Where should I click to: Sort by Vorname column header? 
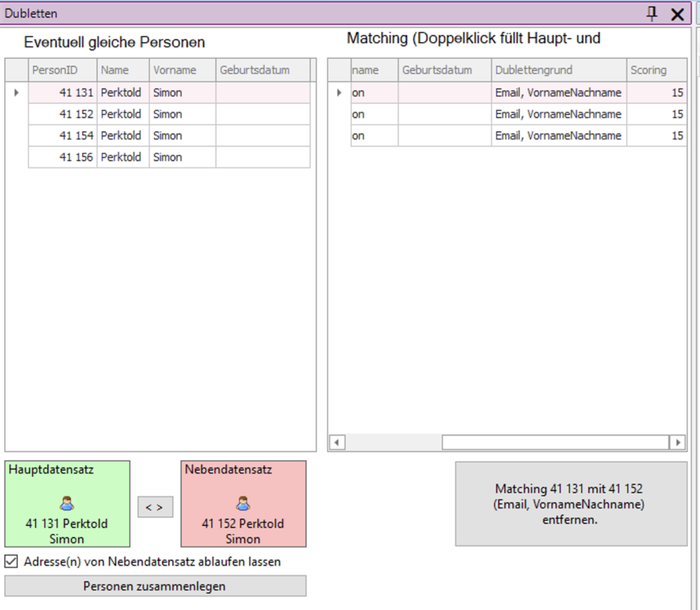tap(183, 70)
